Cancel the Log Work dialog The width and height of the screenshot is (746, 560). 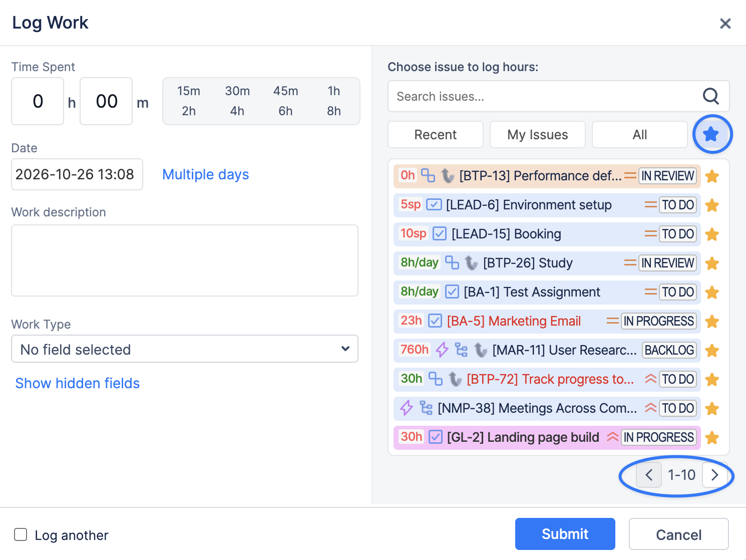[x=679, y=534]
